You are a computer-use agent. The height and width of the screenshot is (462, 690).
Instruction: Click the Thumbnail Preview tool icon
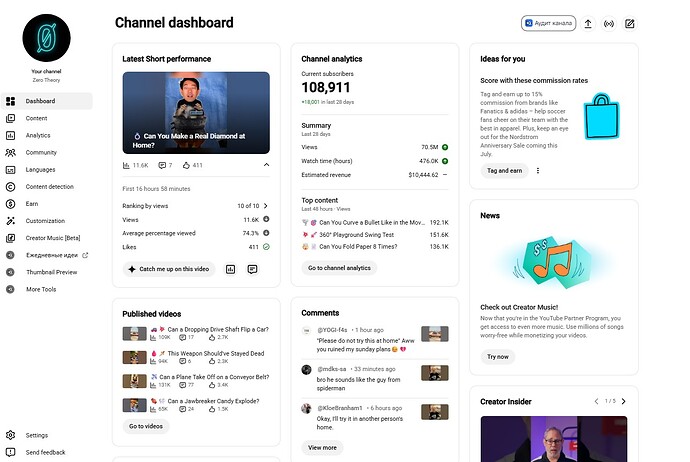[11, 272]
